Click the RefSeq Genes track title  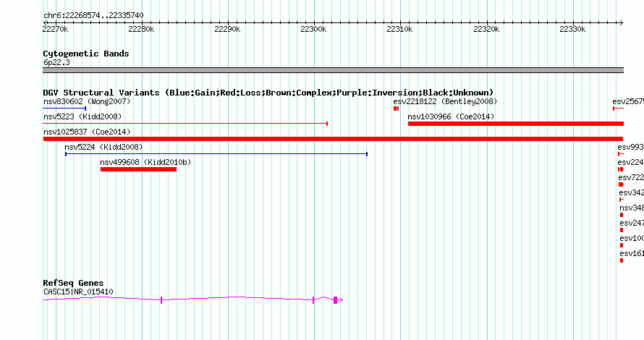[x=73, y=283]
